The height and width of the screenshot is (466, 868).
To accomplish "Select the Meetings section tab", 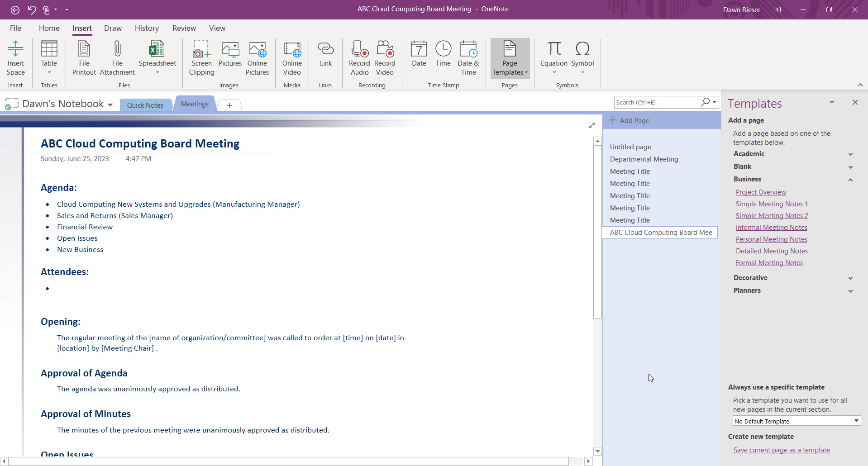I will 195,104.
